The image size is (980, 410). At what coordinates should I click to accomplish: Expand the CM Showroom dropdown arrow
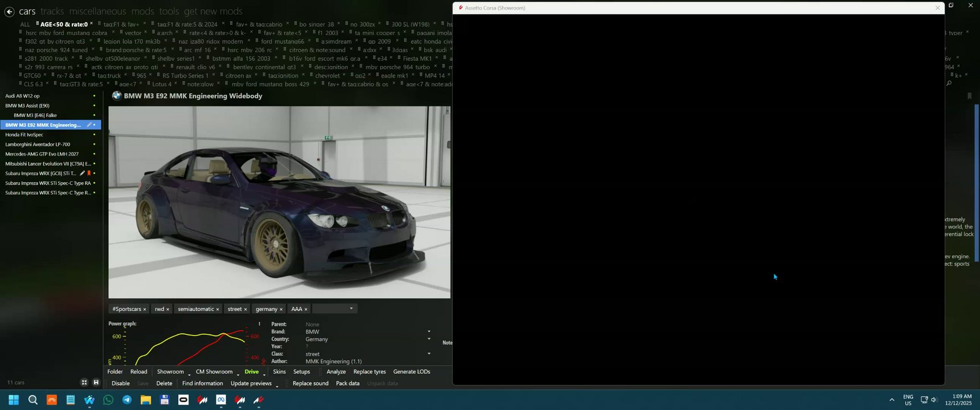238,374
